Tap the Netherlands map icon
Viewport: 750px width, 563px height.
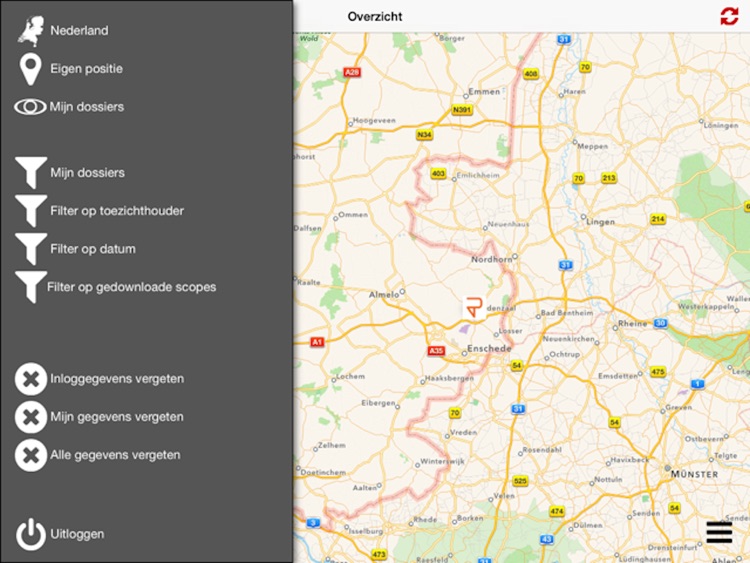31,31
